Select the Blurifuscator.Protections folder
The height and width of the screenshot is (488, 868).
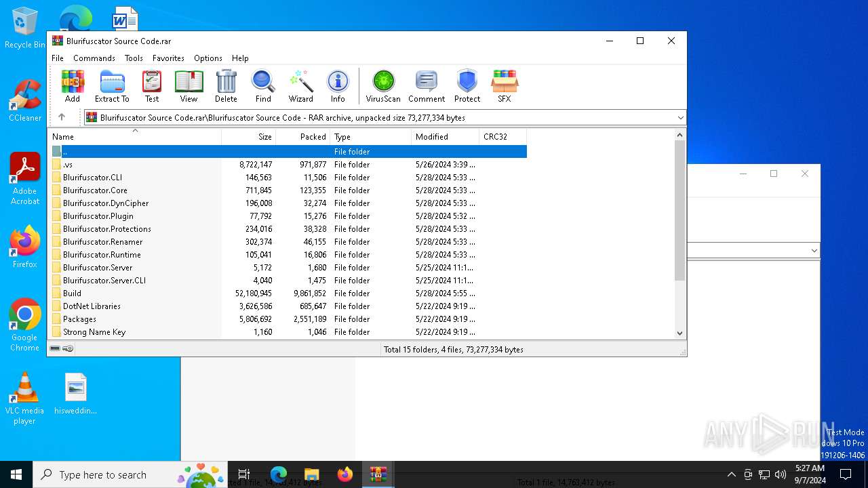pyautogui.click(x=288, y=229)
